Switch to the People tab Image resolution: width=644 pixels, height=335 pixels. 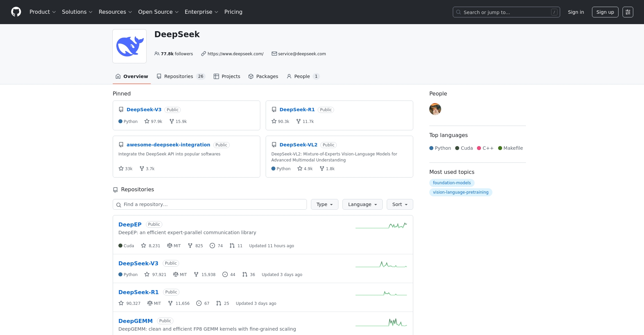tap(303, 76)
